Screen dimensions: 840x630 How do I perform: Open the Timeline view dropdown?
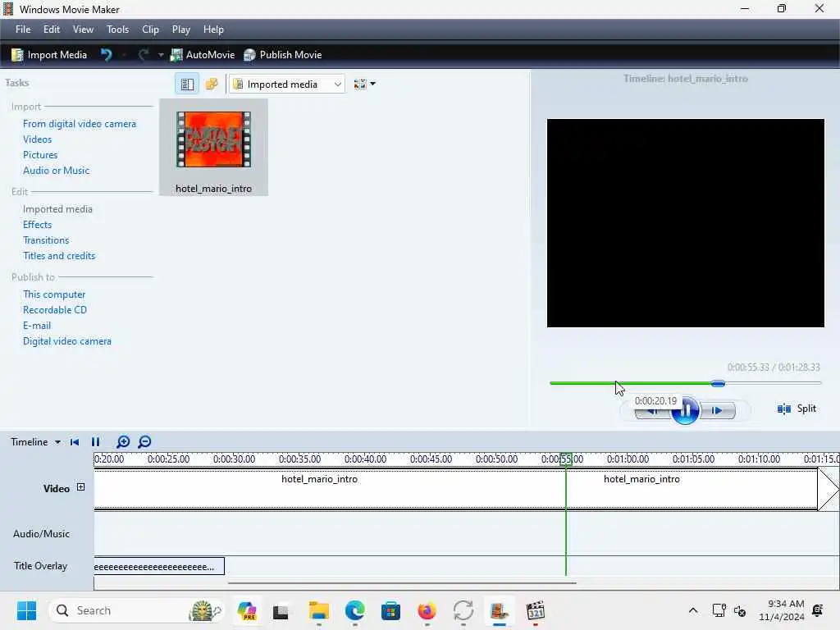point(36,442)
